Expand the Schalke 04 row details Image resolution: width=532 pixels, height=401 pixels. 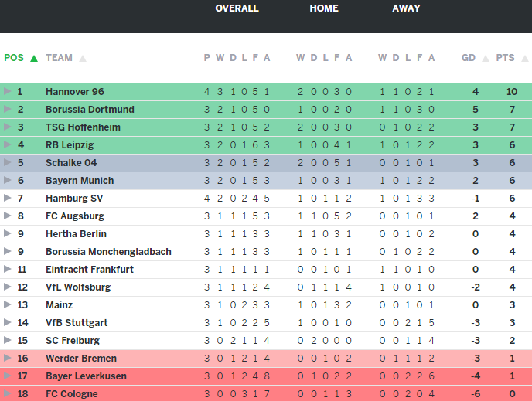click(8, 163)
